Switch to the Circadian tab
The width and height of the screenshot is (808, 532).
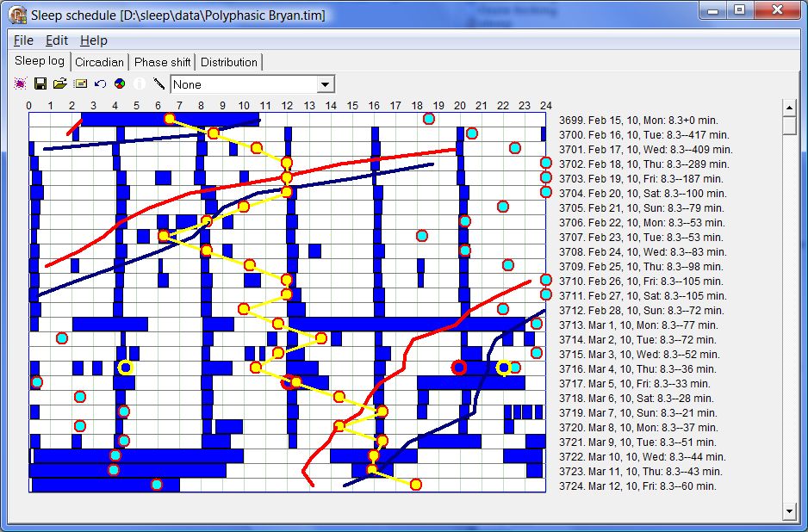(99, 62)
